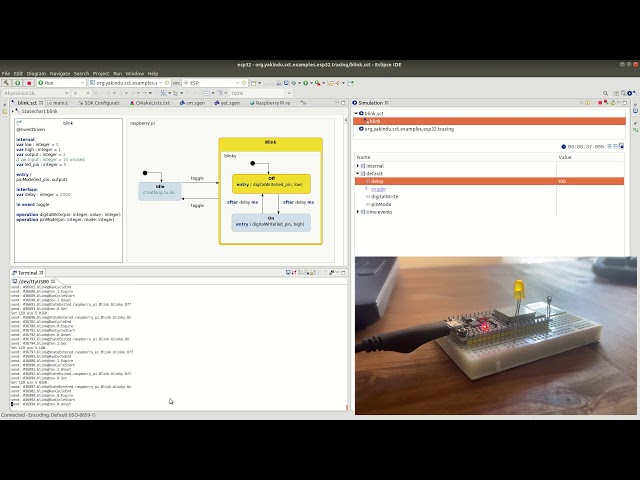Expand the Statechart blink breadcrumb arrow
Image resolution: width=640 pixels, height=480 pixels.
click(x=13, y=111)
